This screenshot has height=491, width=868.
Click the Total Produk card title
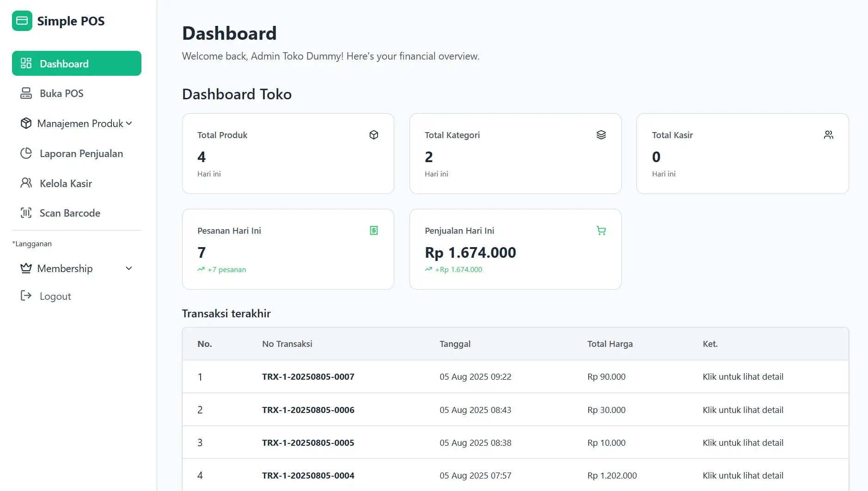tap(222, 135)
